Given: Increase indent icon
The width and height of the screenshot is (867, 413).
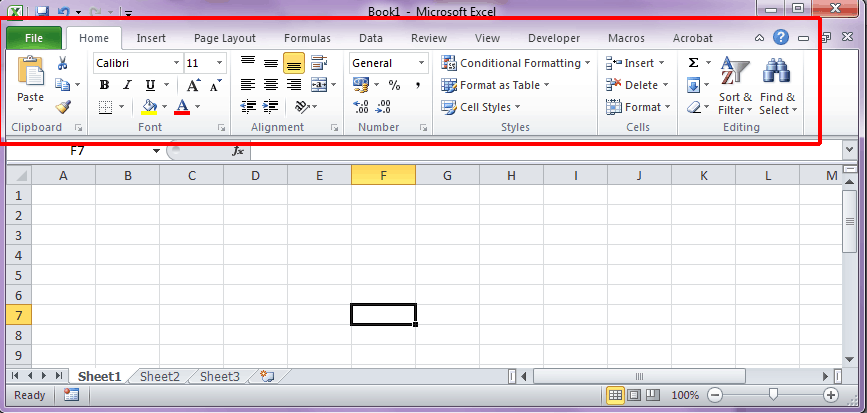Looking at the screenshot, I should pos(270,106).
